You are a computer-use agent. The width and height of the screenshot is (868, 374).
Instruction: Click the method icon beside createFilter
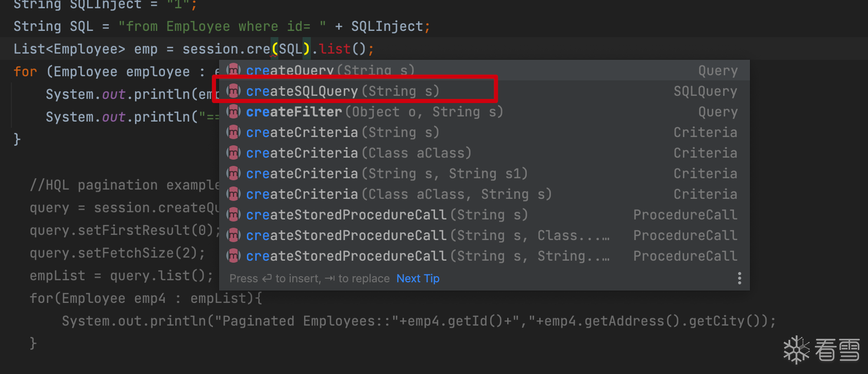pos(233,112)
